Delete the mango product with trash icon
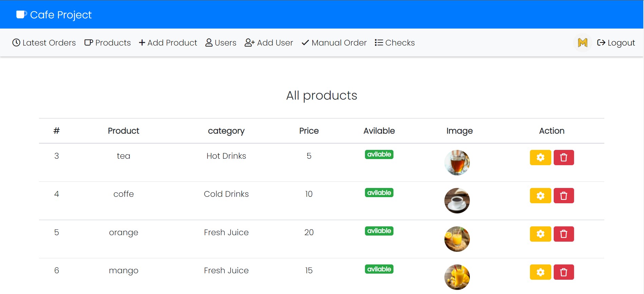The width and height of the screenshot is (644, 294). 564,272
